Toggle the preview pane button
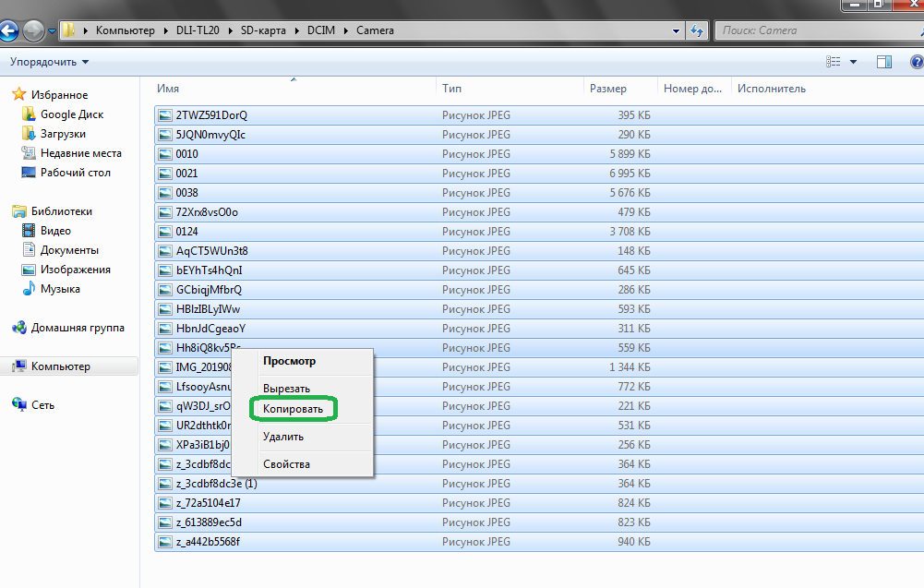924x588 pixels. pos(883,62)
